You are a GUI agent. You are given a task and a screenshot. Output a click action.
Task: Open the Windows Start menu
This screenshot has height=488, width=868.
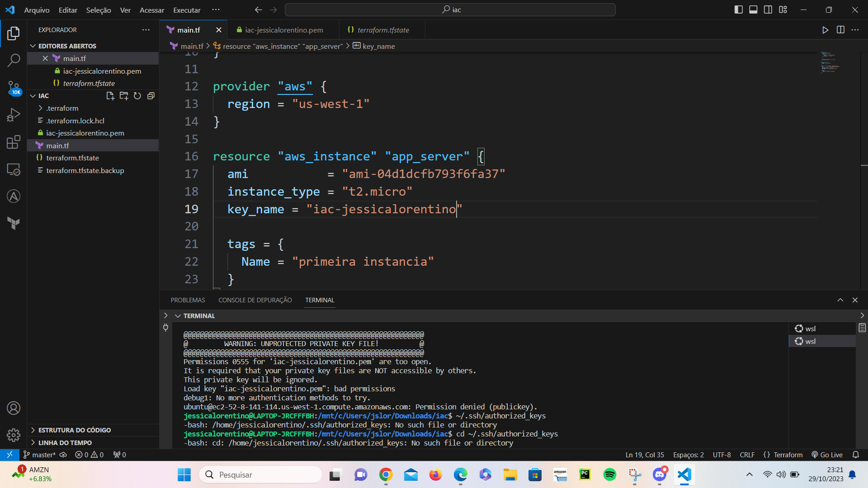coord(184,474)
